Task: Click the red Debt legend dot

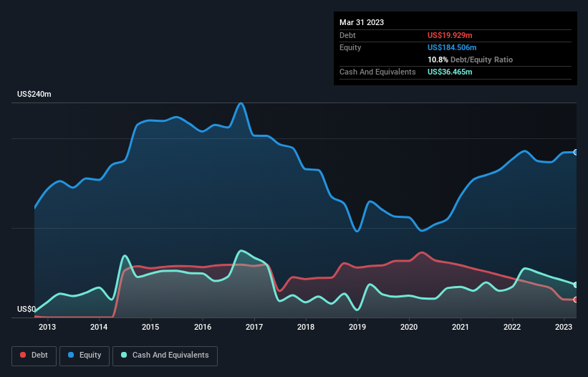Action: [23, 355]
